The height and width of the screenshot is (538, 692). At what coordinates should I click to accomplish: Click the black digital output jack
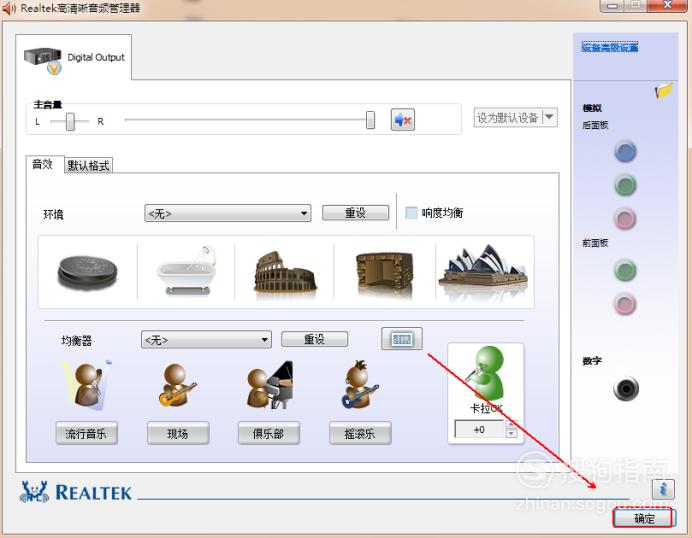coord(626,389)
